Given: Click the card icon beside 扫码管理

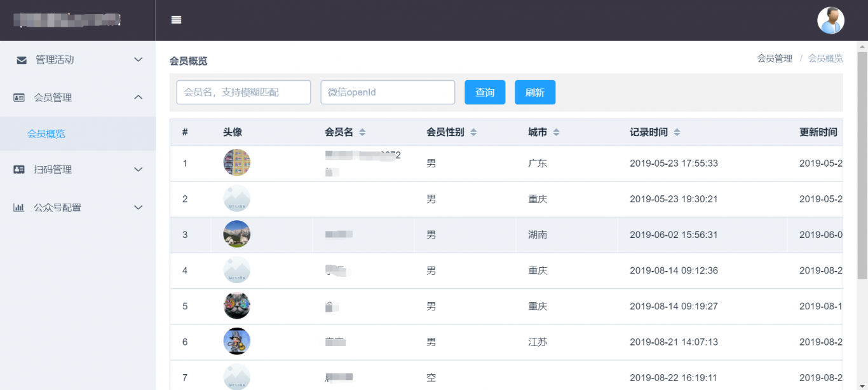Looking at the screenshot, I should [20, 169].
